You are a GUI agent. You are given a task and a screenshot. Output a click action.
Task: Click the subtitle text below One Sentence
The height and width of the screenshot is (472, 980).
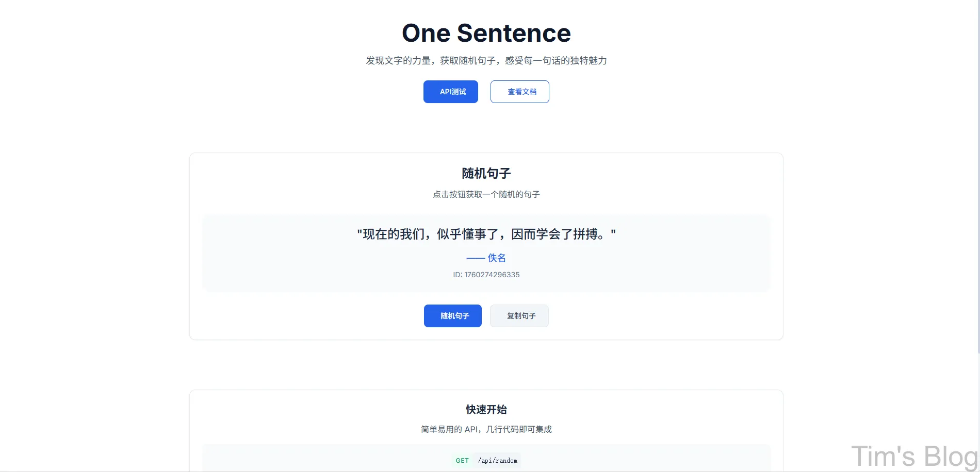(x=486, y=60)
